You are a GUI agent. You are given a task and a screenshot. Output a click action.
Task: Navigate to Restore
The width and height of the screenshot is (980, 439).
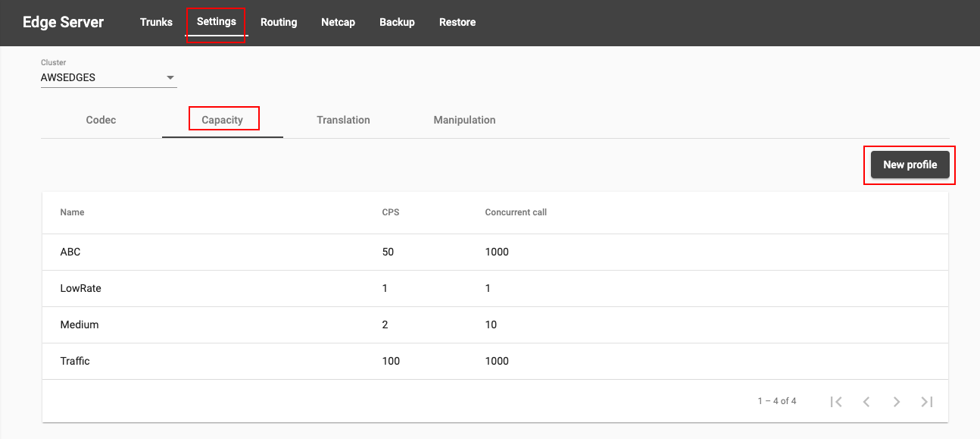[457, 22]
